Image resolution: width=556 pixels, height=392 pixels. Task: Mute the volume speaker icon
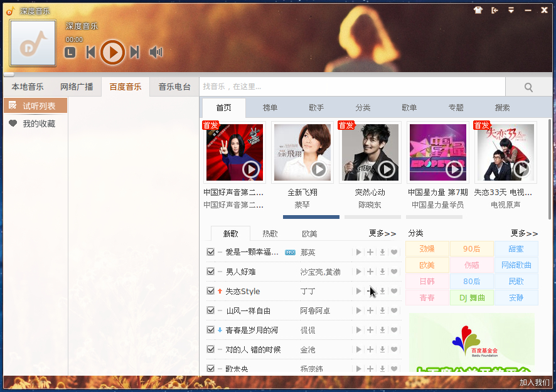click(x=156, y=52)
